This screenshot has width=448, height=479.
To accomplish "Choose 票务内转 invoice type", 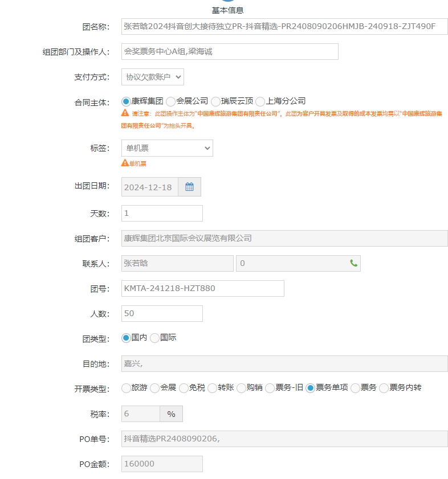I will (x=384, y=388).
